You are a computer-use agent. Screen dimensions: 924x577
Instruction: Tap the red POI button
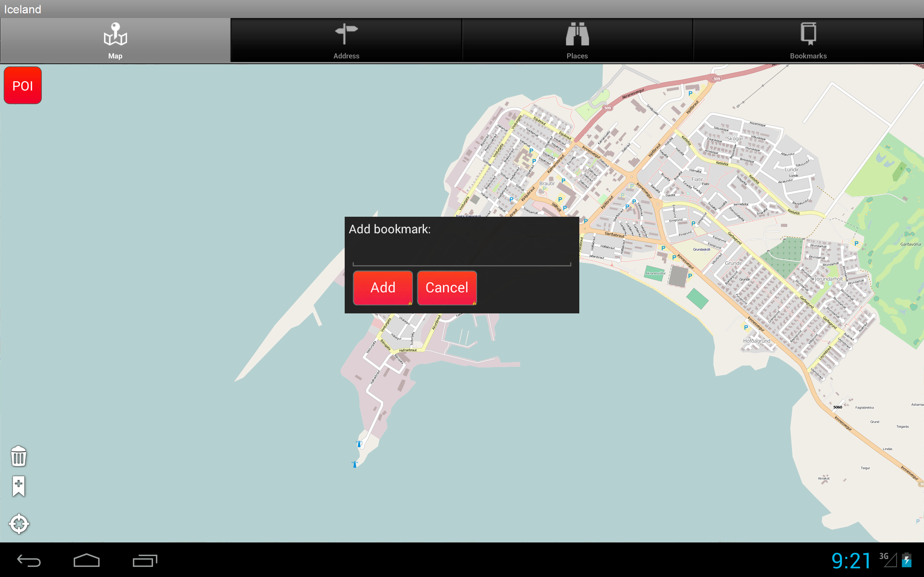click(22, 85)
